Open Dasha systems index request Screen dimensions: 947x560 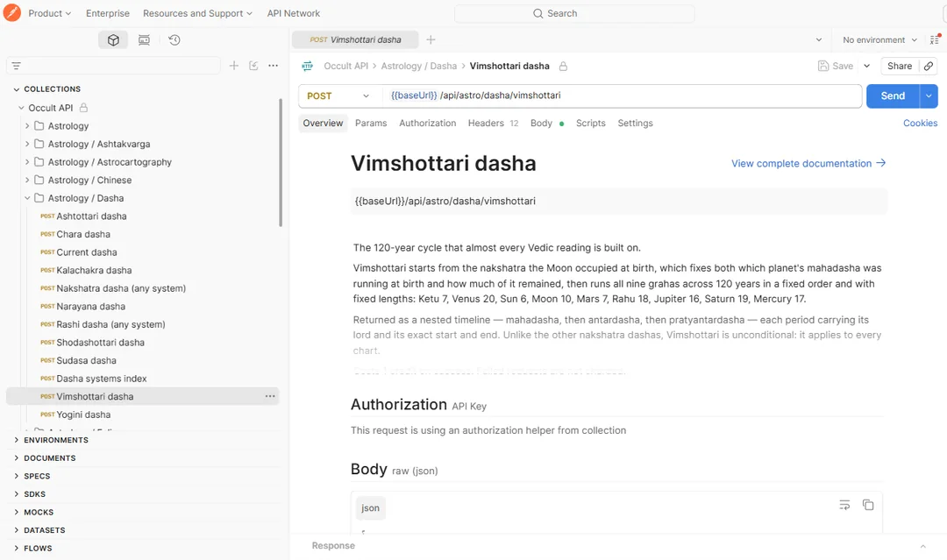pyautogui.click(x=102, y=379)
